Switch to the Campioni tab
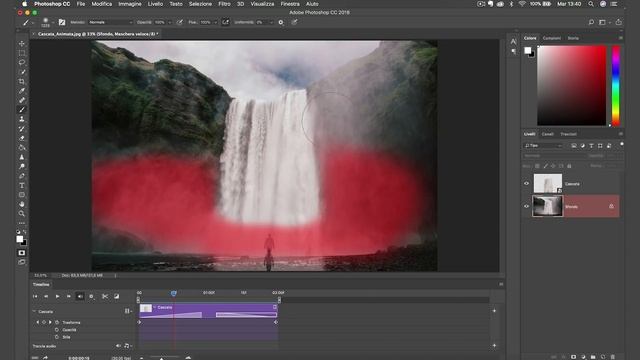Viewport: 640px width, 360px height. [x=551, y=38]
